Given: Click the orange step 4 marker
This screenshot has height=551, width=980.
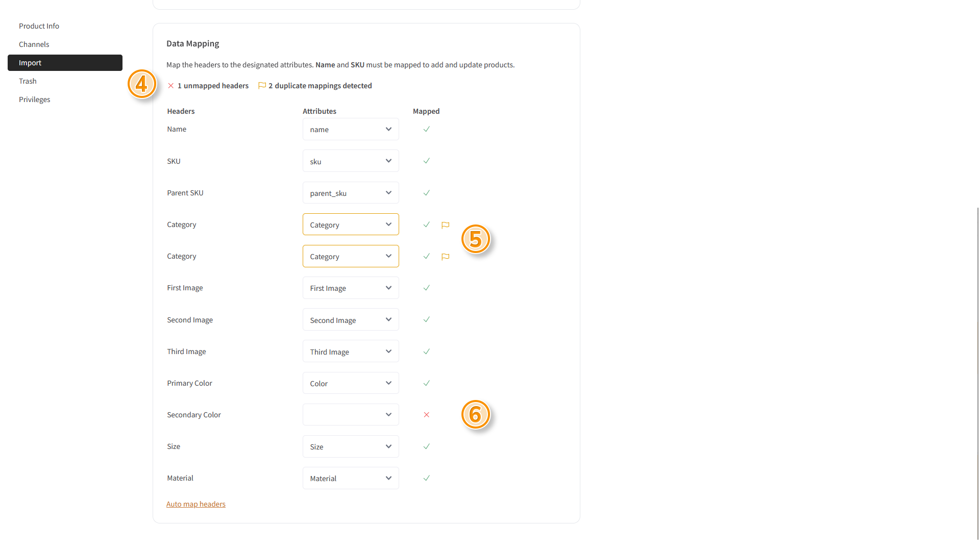Looking at the screenshot, I should click(141, 84).
